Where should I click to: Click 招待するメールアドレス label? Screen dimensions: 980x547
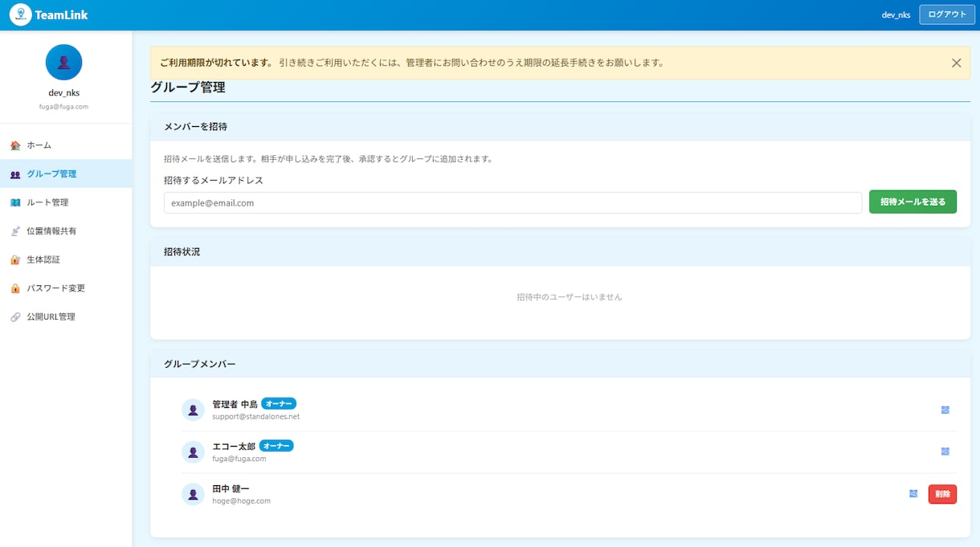(214, 180)
